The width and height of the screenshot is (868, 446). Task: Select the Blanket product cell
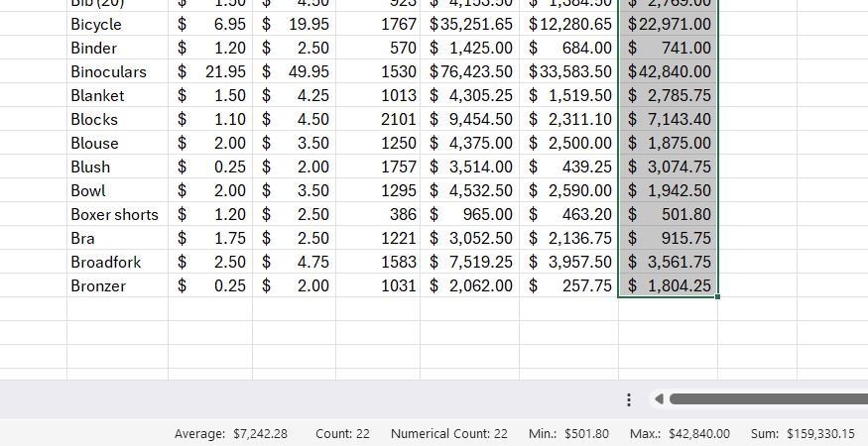[117, 96]
